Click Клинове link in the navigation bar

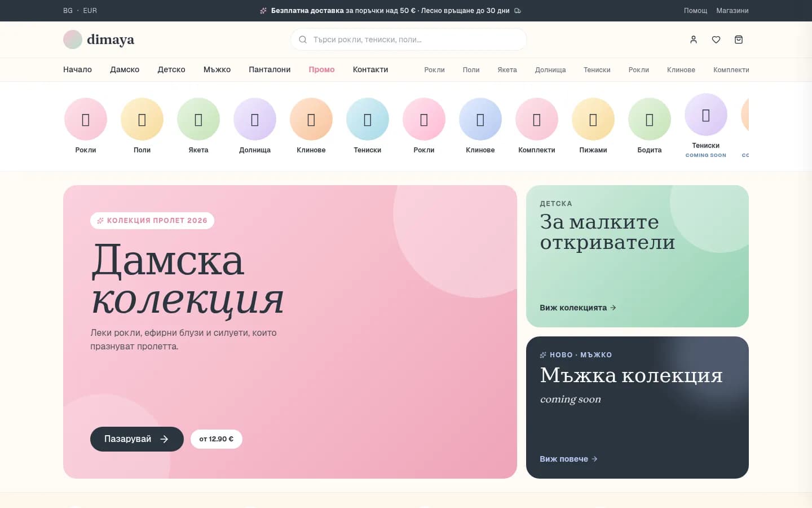(681, 70)
